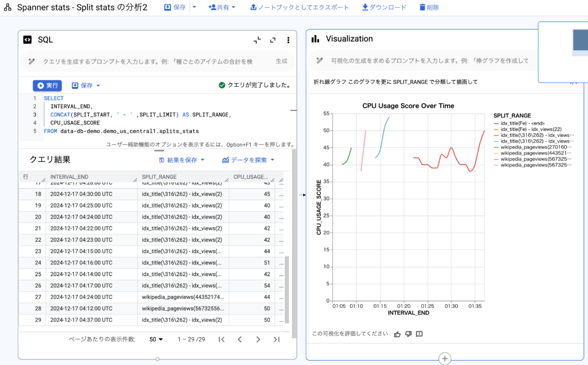The height and width of the screenshot is (365, 588).
Task: Go to next results page arrow
Action: (258, 339)
